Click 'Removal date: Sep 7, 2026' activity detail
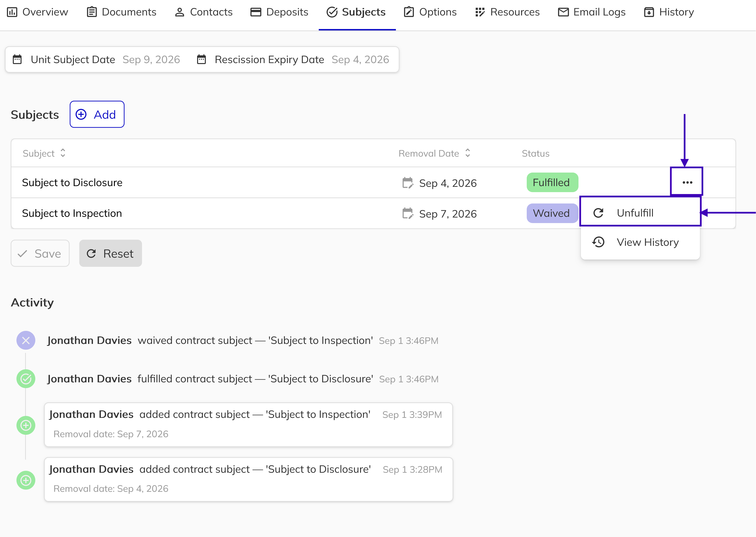The image size is (756, 537). [111, 434]
